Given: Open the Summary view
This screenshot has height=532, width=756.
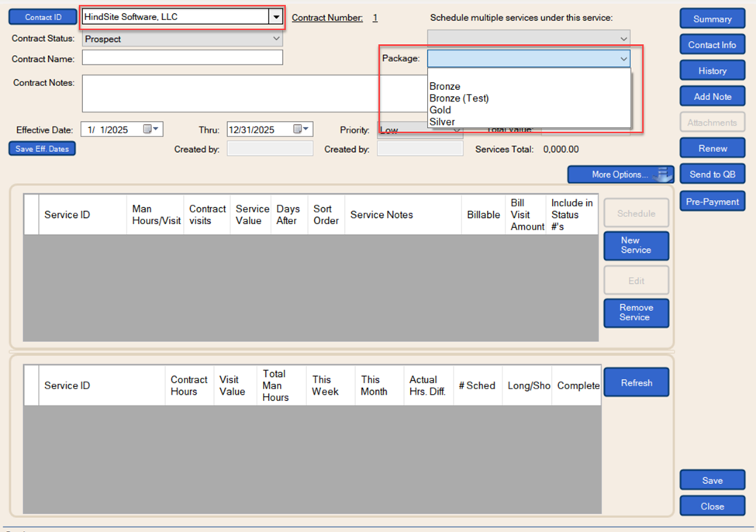Looking at the screenshot, I should click(x=712, y=19).
